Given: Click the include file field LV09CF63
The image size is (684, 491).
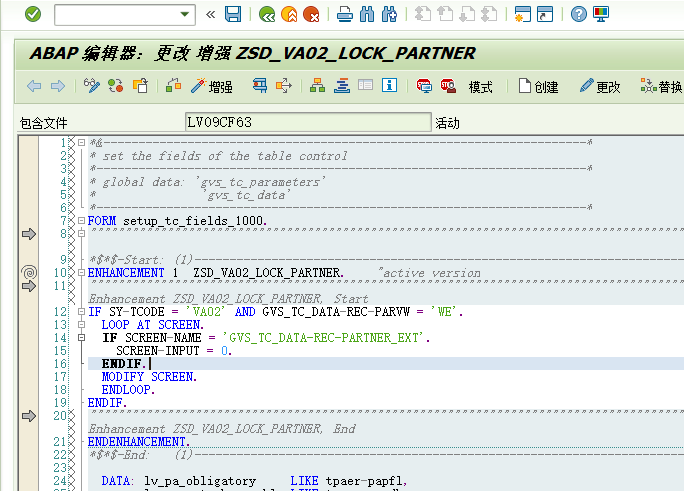Looking at the screenshot, I should tap(307, 122).
